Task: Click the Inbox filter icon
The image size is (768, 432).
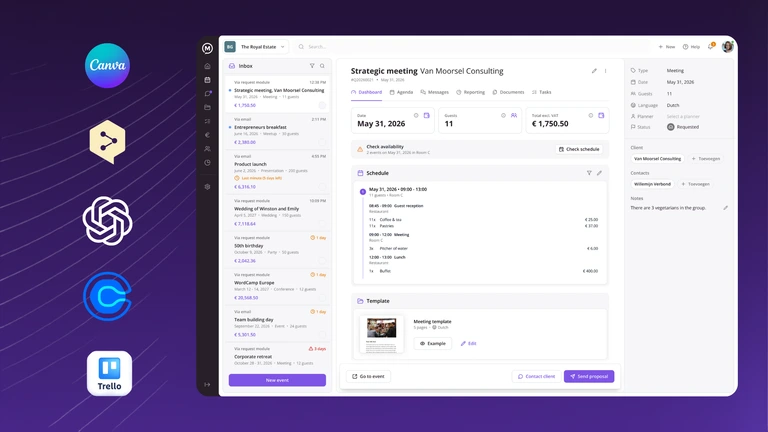Action: click(x=312, y=66)
